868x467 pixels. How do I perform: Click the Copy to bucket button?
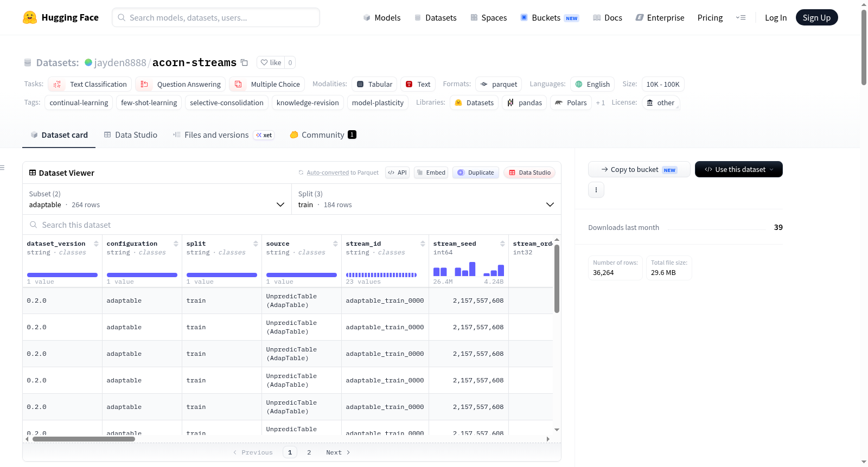coord(639,169)
